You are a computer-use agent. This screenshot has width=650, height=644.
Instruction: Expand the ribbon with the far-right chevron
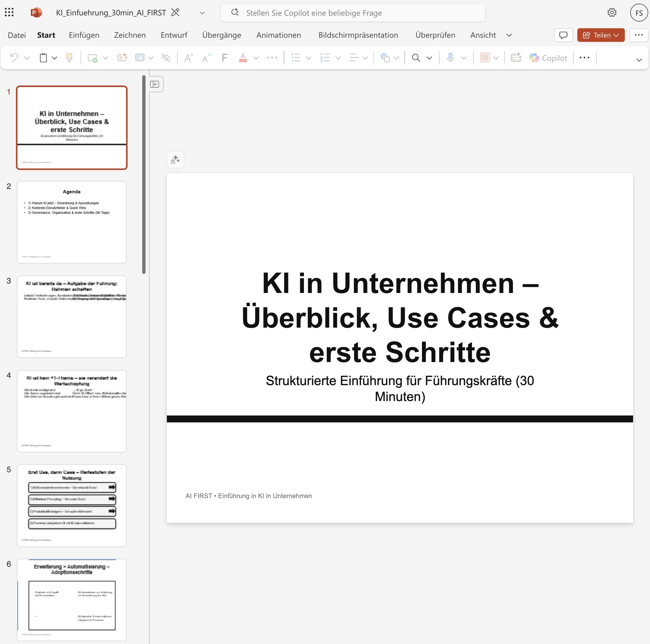point(639,60)
